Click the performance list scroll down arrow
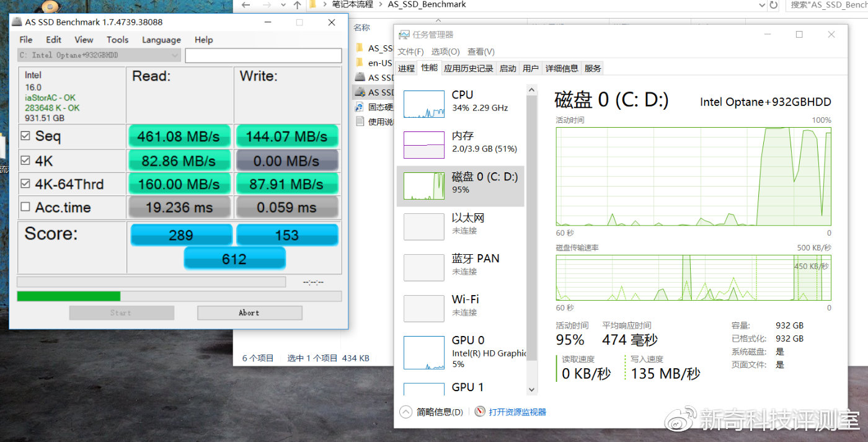Screen dimensions: 868x442 (531, 389)
